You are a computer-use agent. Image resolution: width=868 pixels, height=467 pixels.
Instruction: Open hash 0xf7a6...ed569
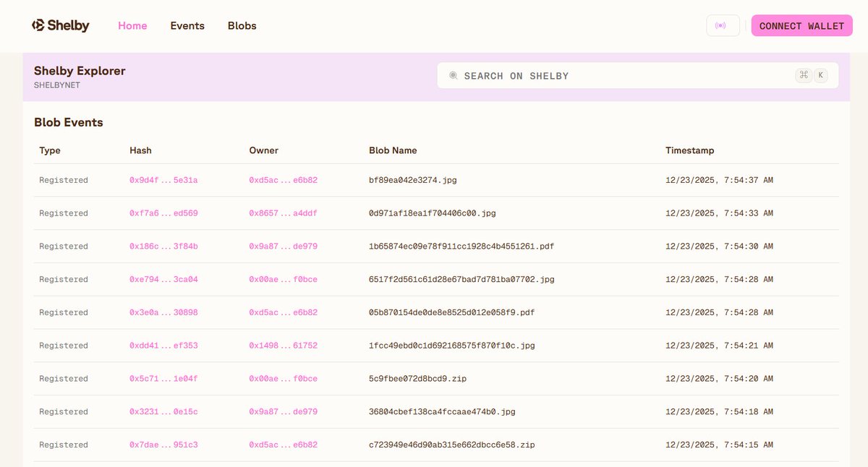pos(163,213)
